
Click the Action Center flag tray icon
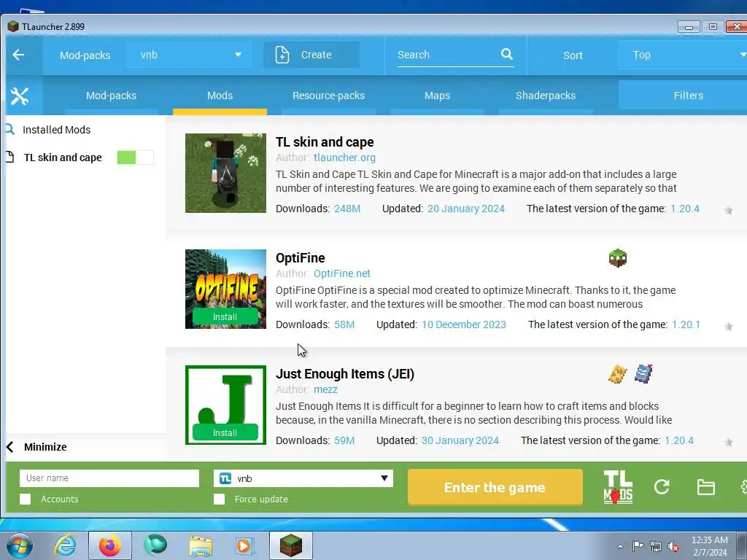point(638,546)
